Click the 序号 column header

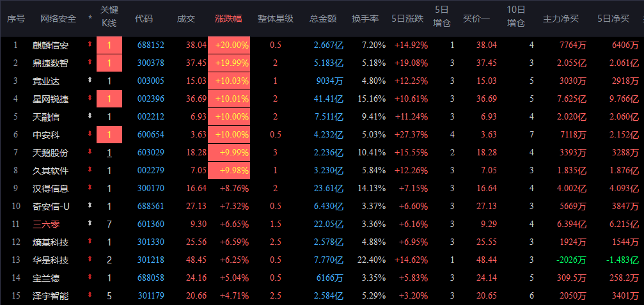pyautogui.click(x=15, y=19)
